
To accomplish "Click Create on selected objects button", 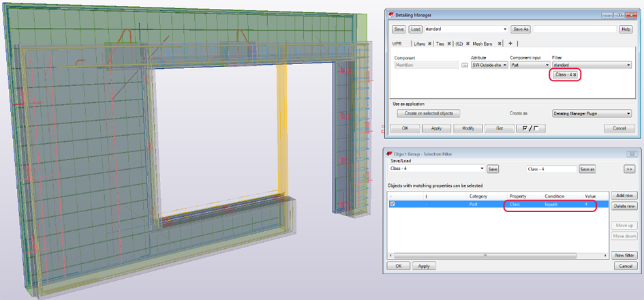I will point(428,113).
